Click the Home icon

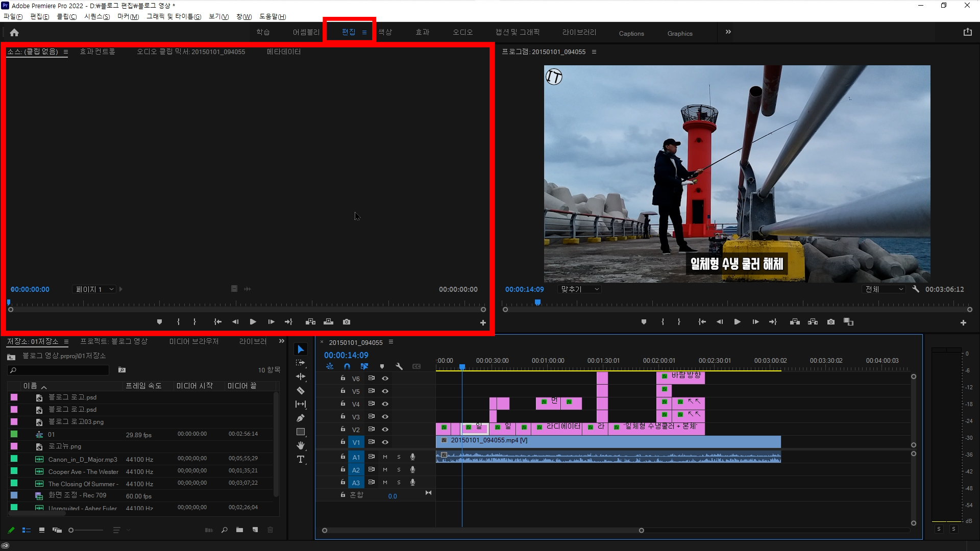click(x=14, y=33)
